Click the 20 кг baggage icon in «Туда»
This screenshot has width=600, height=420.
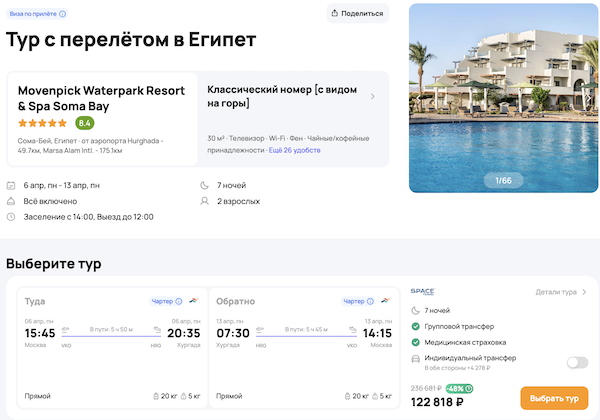[155, 396]
